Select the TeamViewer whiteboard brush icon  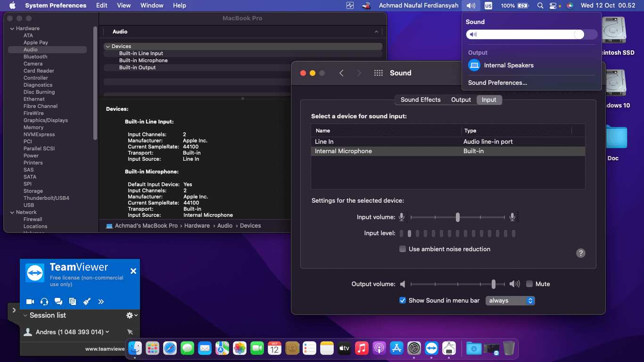pyautogui.click(x=87, y=302)
